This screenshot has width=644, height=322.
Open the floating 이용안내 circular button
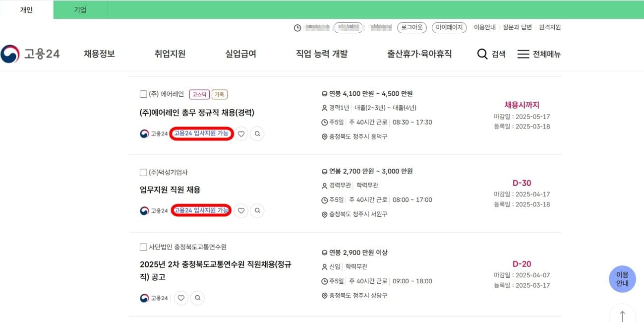[x=622, y=279]
